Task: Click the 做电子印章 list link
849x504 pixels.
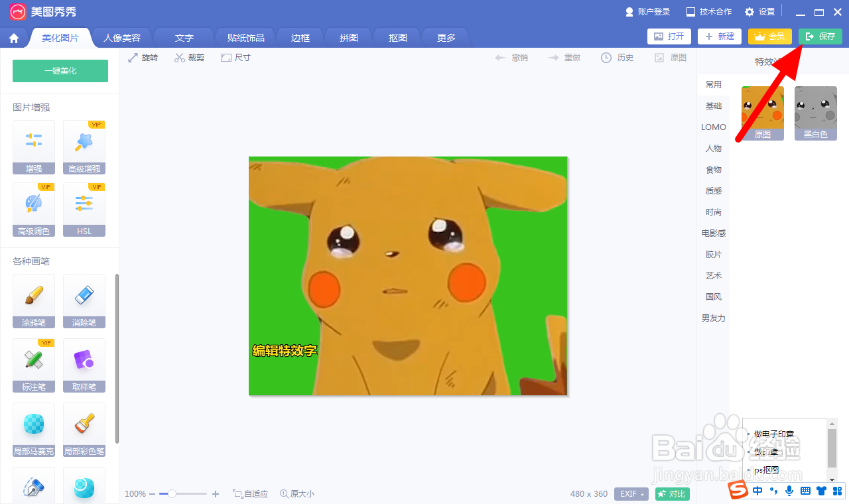Action: [774, 434]
